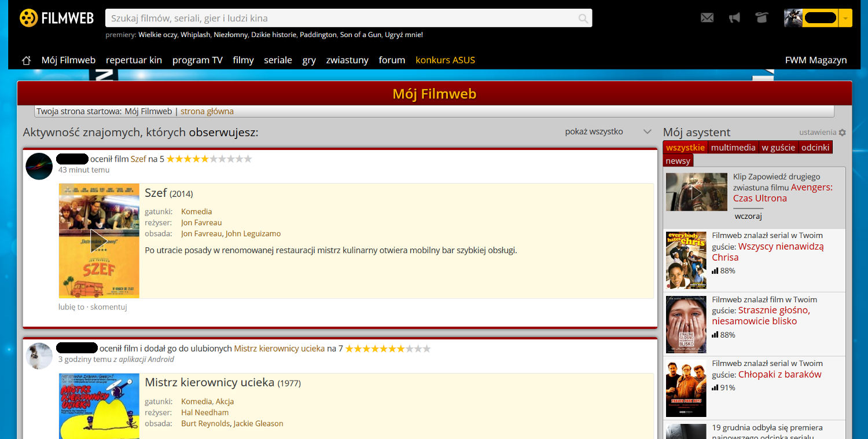Viewport: 868px width, 439px height.
Task: Click premiere link Wielkie oczy
Action: (x=157, y=35)
